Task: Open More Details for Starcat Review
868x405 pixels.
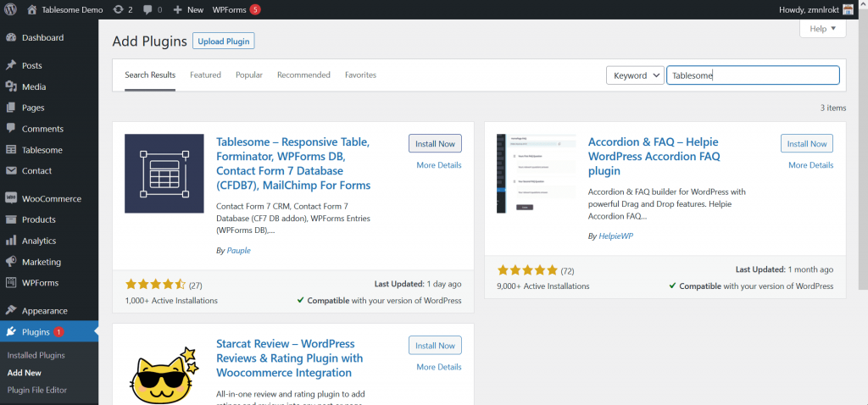Action: 439,367
